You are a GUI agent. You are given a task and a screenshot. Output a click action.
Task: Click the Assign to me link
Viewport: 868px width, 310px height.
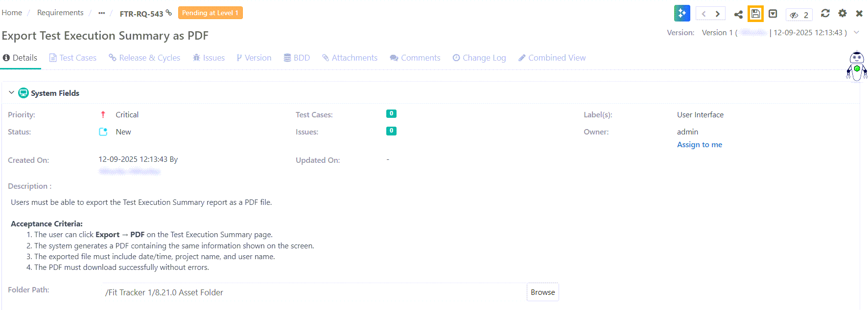click(x=699, y=145)
